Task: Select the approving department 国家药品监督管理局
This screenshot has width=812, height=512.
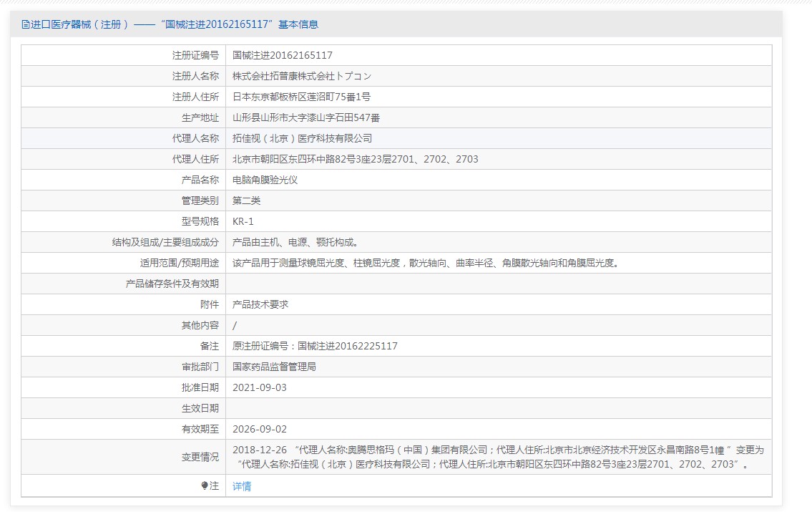Action: pos(275,367)
